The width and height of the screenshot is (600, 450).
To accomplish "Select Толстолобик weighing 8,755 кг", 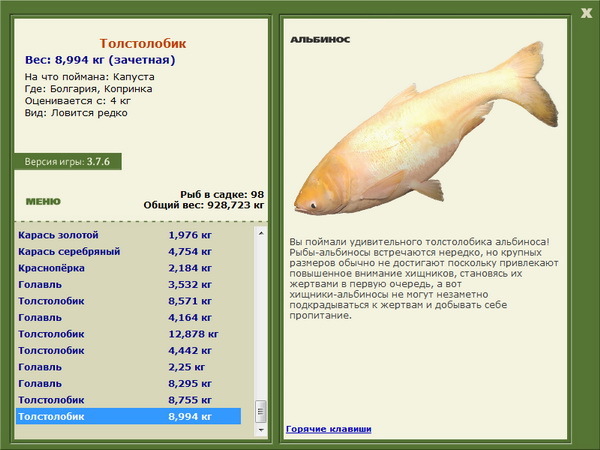I will pos(128,400).
